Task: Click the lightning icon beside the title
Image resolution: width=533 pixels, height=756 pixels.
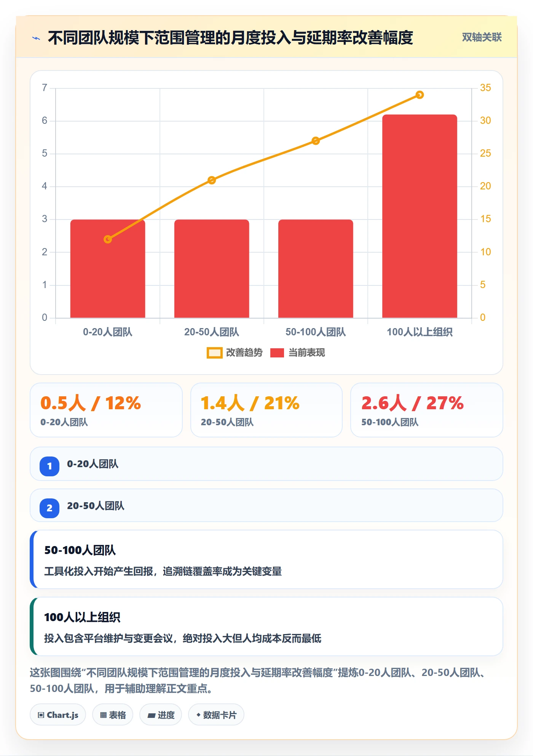Action: click(36, 38)
